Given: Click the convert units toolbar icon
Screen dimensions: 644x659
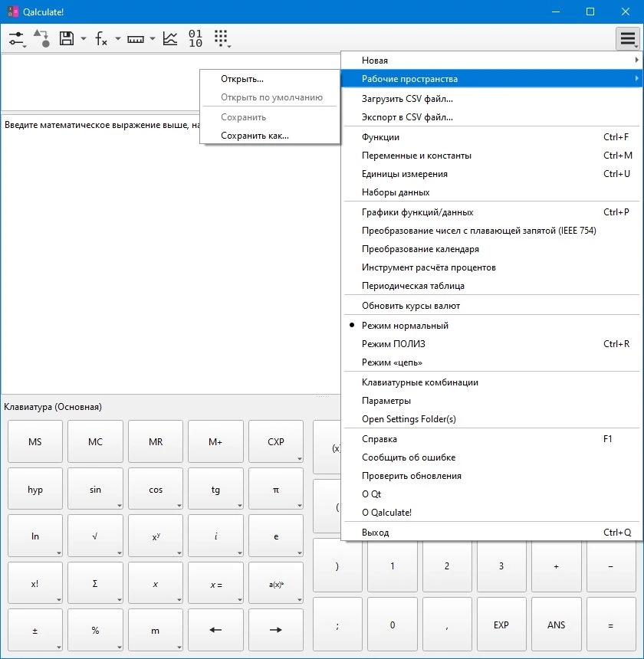Looking at the screenshot, I should 41,38.
